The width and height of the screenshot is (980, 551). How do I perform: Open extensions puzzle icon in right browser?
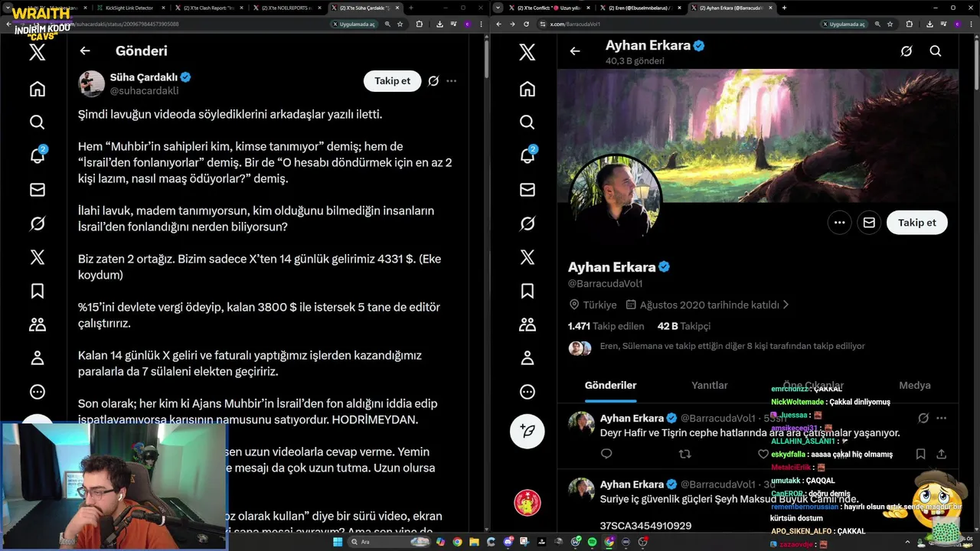(909, 24)
